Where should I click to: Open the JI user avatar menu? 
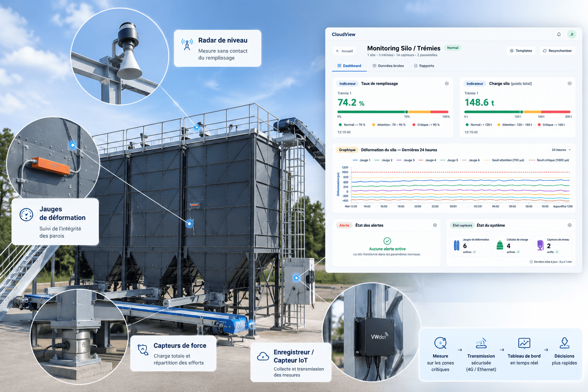point(572,34)
